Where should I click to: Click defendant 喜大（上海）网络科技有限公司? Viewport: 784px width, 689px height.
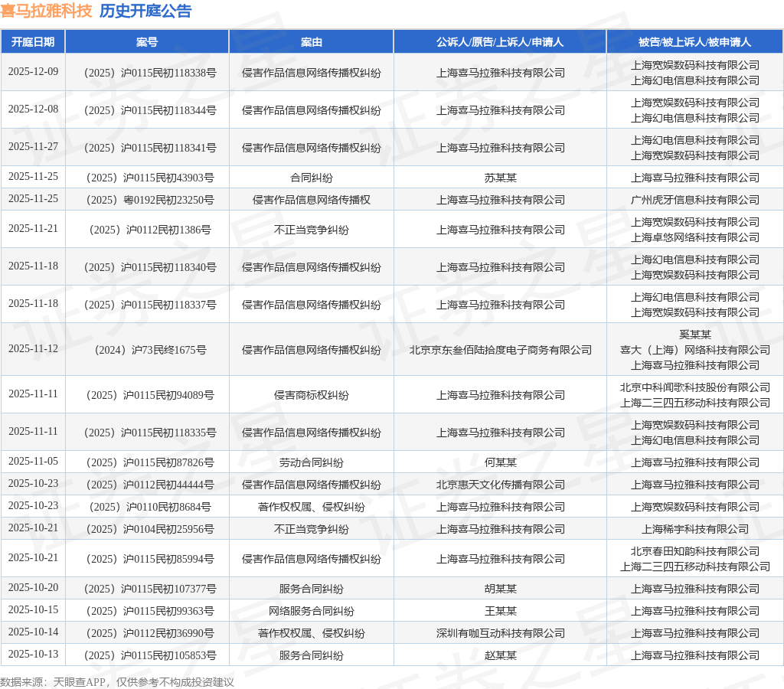[695, 350]
